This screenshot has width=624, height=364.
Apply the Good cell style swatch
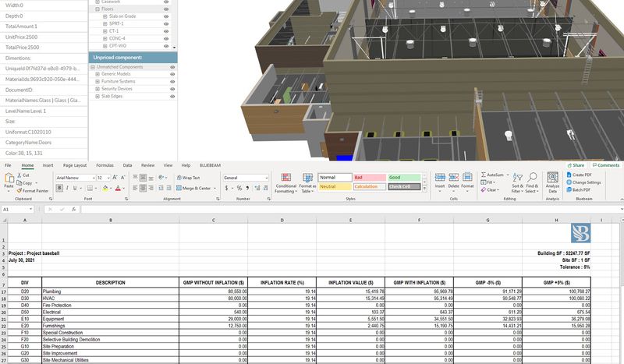click(x=403, y=178)
